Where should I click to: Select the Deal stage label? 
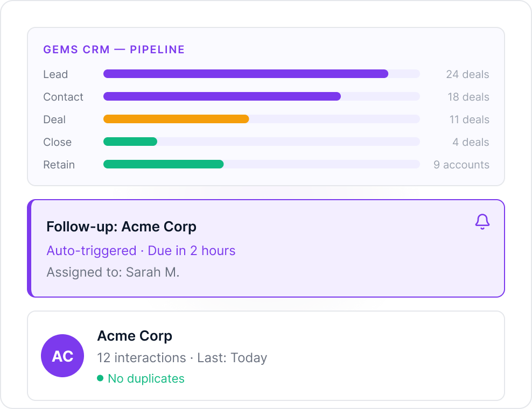coord(54,119)
